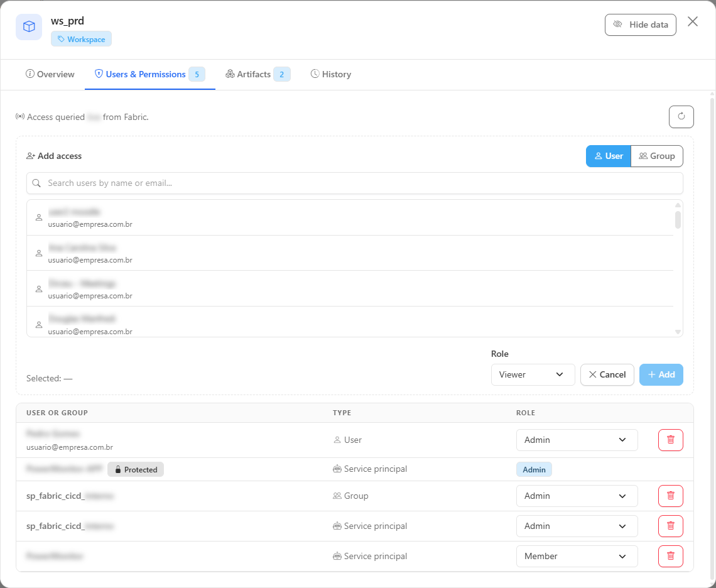Viewport: 716px width, 588px height.
Task: Click the Workspace tag badge
Action: pyautogui.click(x=81, y=40)
